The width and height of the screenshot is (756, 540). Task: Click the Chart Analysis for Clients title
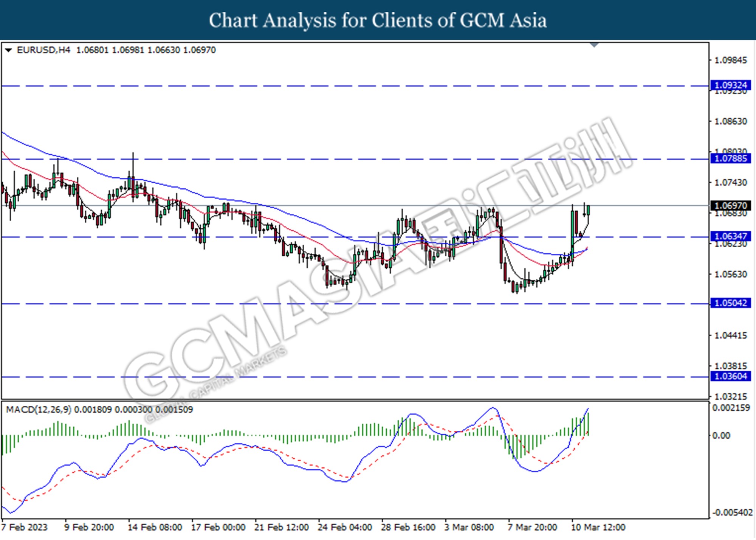(378, 20)
